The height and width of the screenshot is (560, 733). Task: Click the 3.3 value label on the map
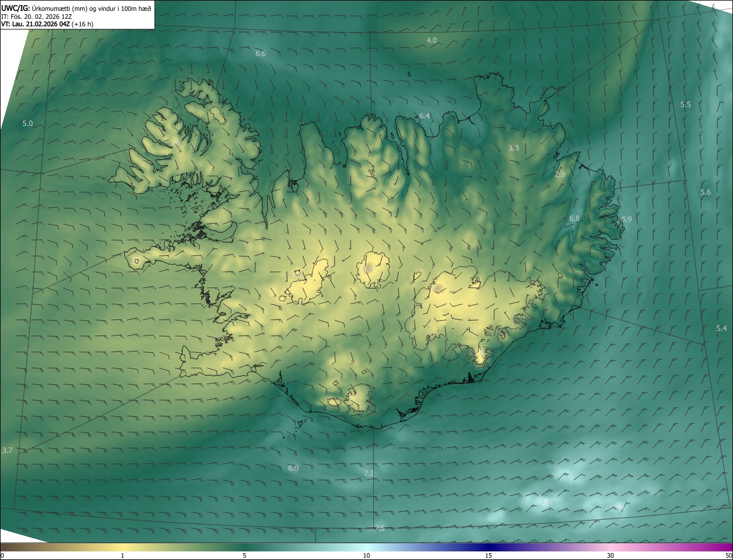(514, 148)
